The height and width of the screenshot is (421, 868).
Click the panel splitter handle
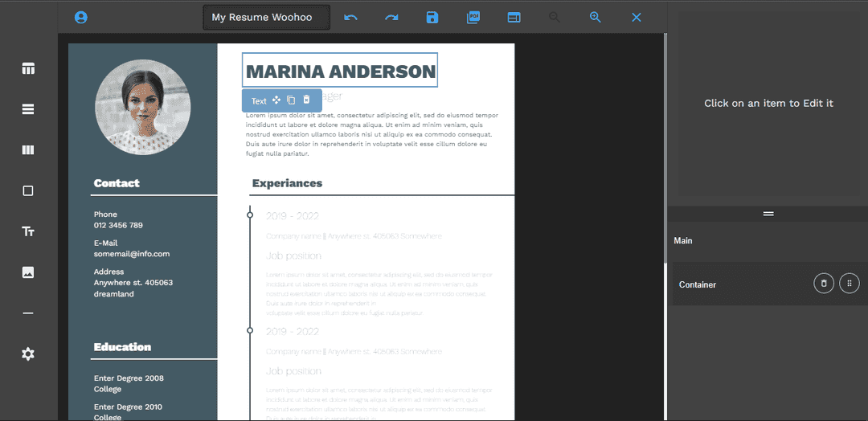click(768, 214)
